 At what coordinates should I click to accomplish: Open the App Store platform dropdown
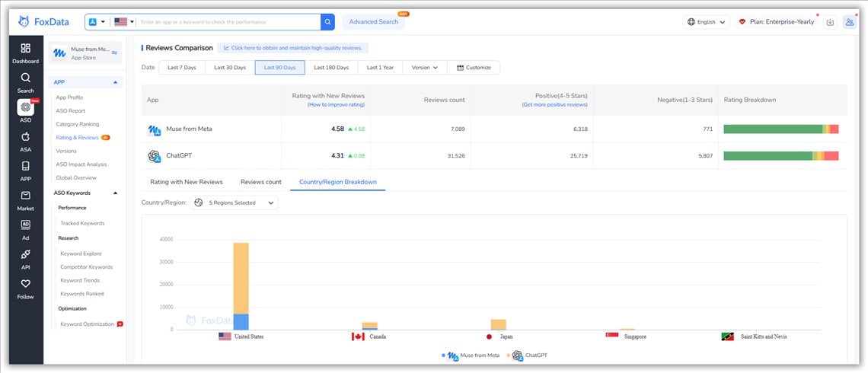[97, 22]
